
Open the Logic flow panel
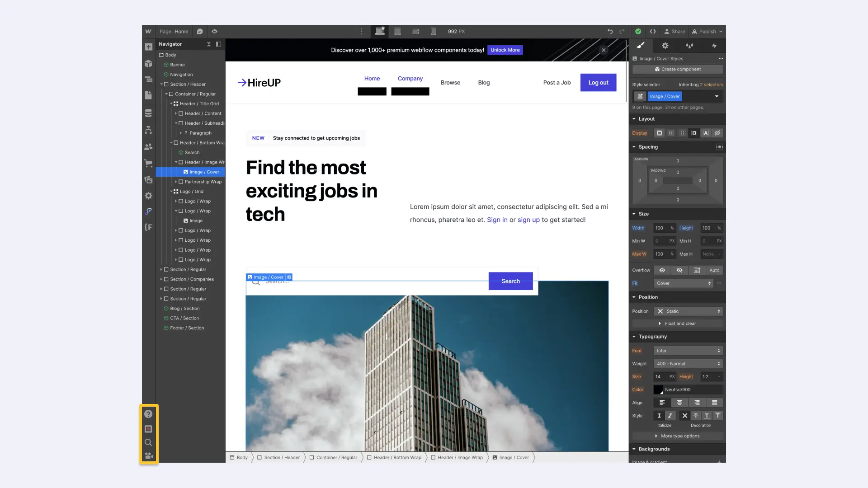click(x=148, y=130)
